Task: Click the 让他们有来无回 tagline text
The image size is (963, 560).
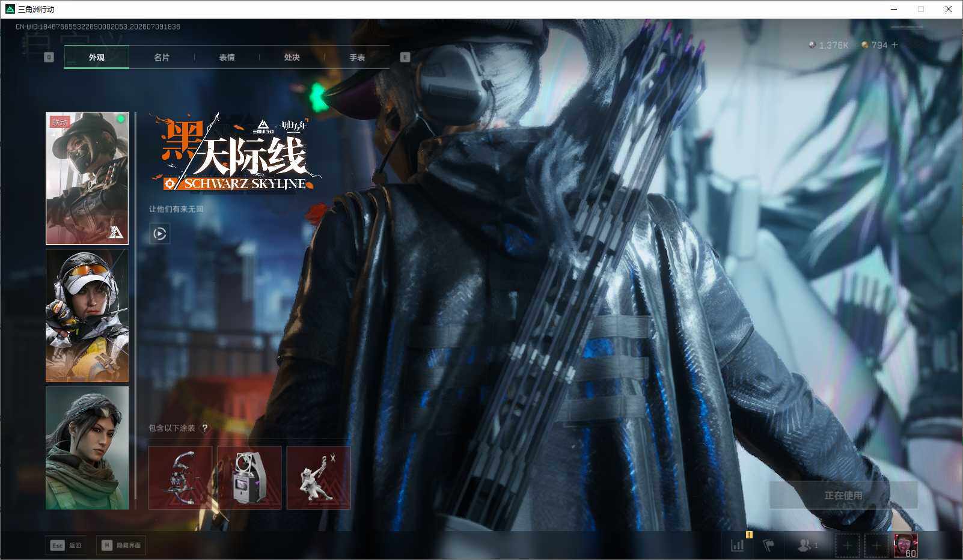Action: pos(176,209)
